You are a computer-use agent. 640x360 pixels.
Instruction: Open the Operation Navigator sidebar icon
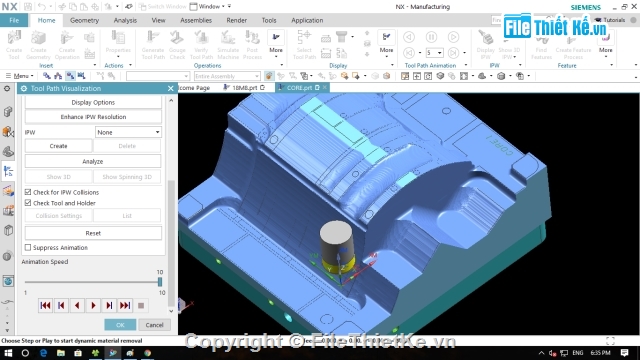pyautogui.click(x=8, y=171)
